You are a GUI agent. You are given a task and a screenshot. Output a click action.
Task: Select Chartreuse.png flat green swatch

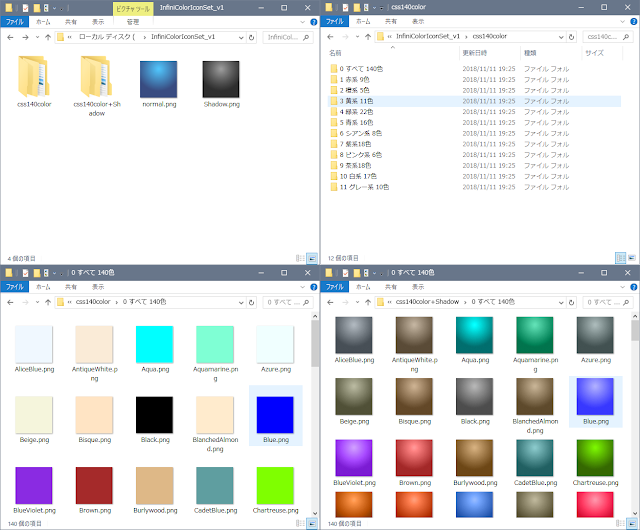point(275,485)
